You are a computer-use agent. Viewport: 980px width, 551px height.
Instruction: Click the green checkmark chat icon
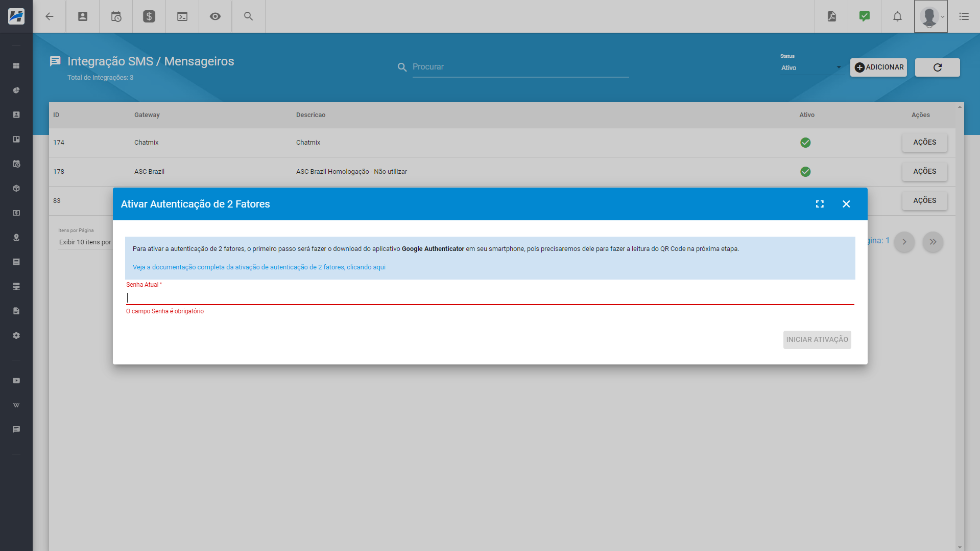pos(865,16)
